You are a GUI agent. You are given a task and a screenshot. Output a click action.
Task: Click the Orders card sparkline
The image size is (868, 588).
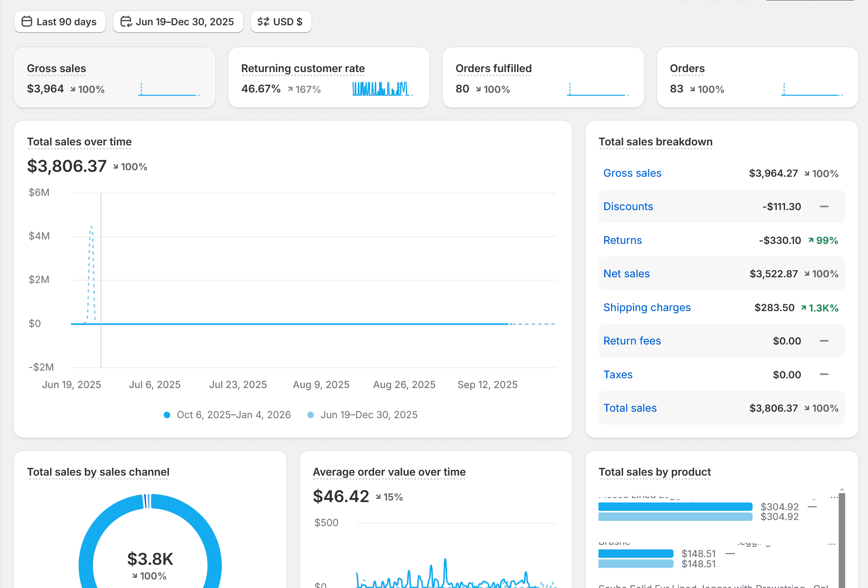(x=812, y=90)
